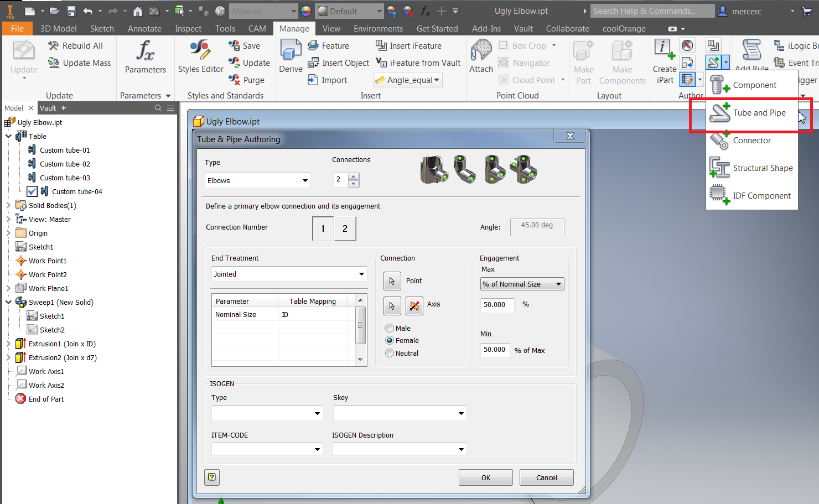The height and width of the screenshot is (504, 819).
Task: Click the Derive tool
Action: (x=291, y=56)
